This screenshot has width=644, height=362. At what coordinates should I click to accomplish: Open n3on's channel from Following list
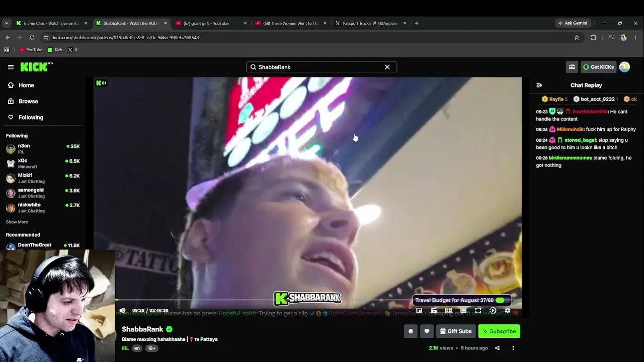[x=43, y=149]
